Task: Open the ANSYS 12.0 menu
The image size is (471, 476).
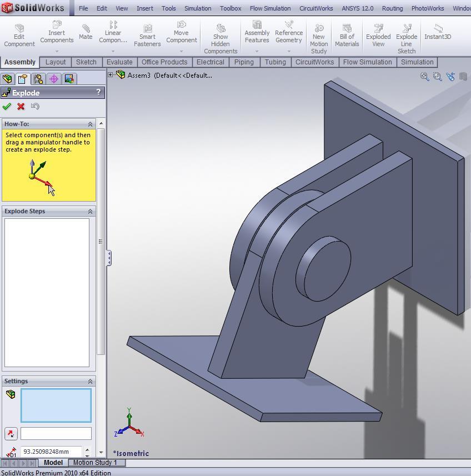Action: (x=358, y=8)
